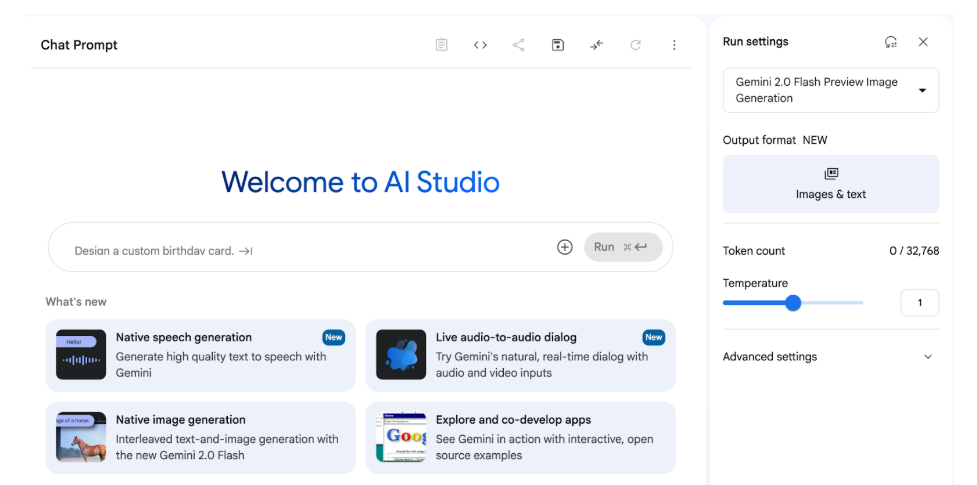The image size is (977, 485).
Task: Open the three-dot more options menu
Action: (x=674, y=45)
